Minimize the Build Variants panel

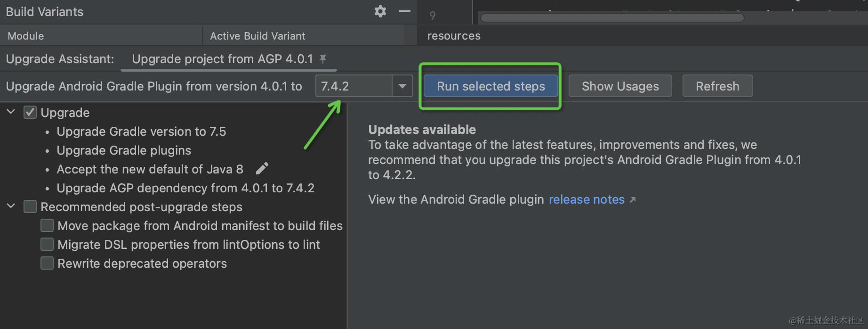click(404, 11)
